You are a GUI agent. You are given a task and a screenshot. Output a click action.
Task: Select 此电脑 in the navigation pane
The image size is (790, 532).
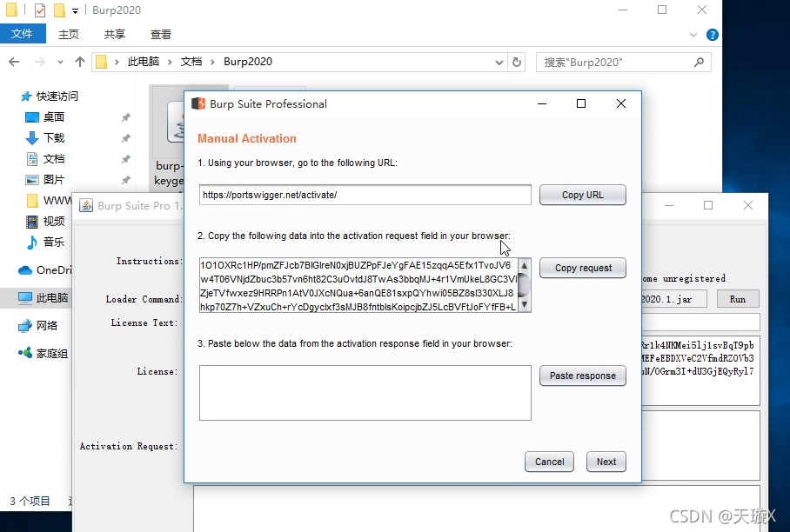[53, 298]
